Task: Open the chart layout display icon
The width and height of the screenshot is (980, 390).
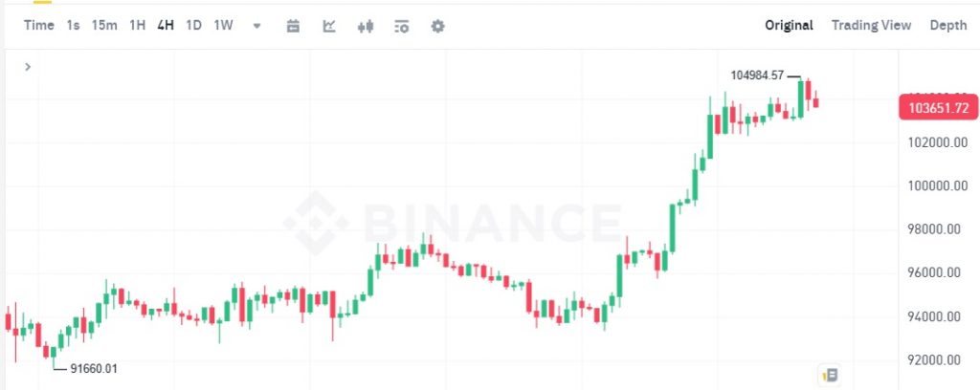Action: [402, 26]
